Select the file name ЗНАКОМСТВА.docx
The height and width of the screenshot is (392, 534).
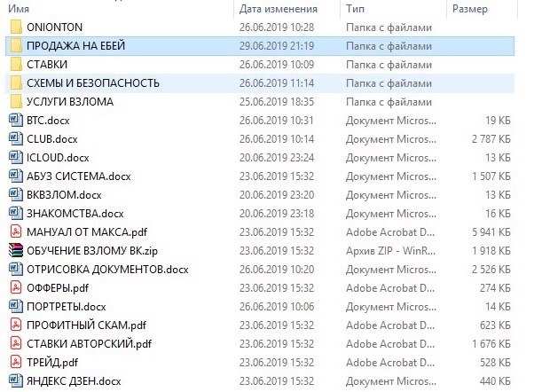(x=75, y=214)
